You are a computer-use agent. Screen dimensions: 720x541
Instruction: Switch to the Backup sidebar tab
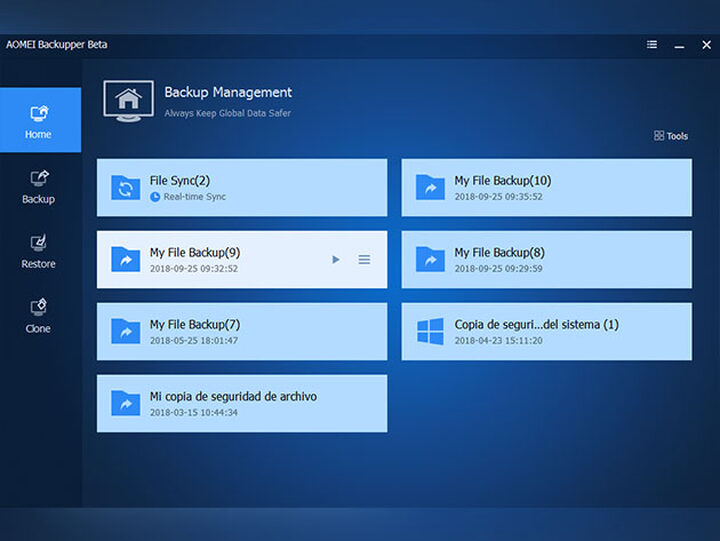pos(39,186)
